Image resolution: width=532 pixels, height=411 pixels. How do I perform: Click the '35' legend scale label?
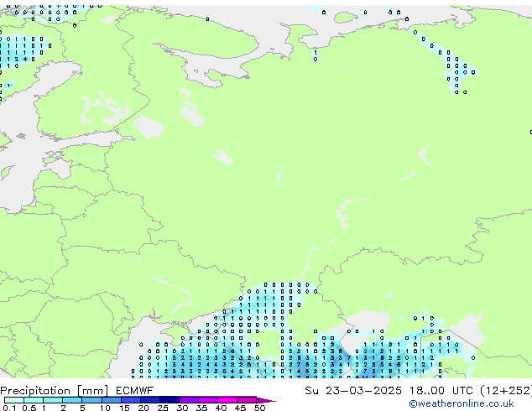point(201,408)
